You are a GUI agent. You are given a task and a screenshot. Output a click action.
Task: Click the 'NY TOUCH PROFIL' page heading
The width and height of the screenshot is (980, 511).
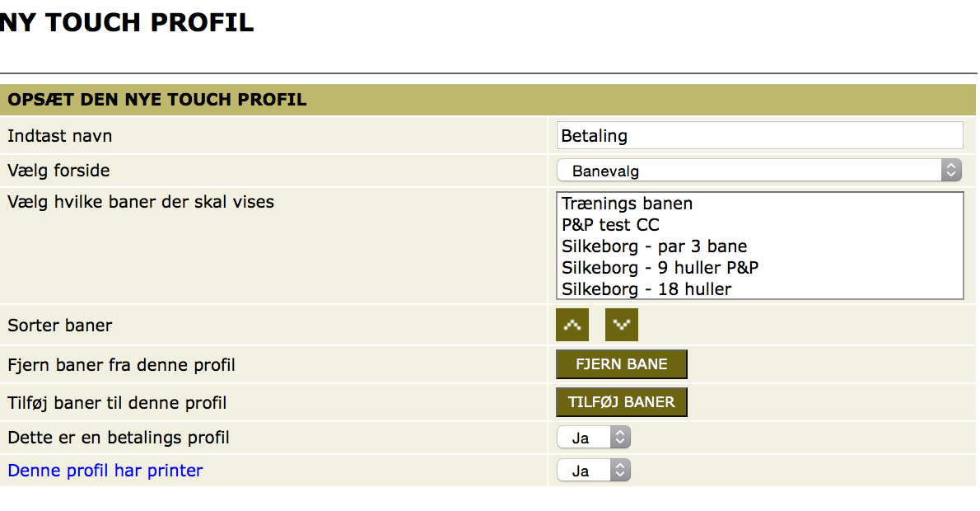coord(127,22)
